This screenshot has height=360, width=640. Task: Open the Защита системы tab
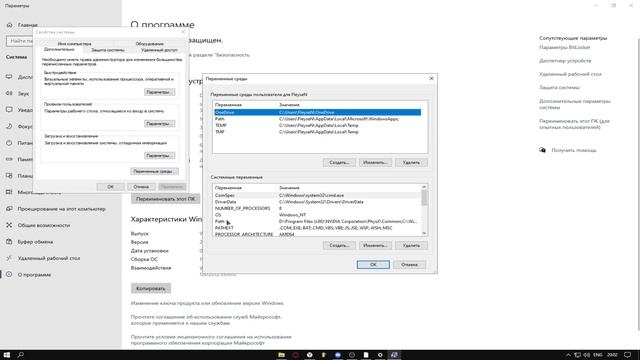pos(108,50)
